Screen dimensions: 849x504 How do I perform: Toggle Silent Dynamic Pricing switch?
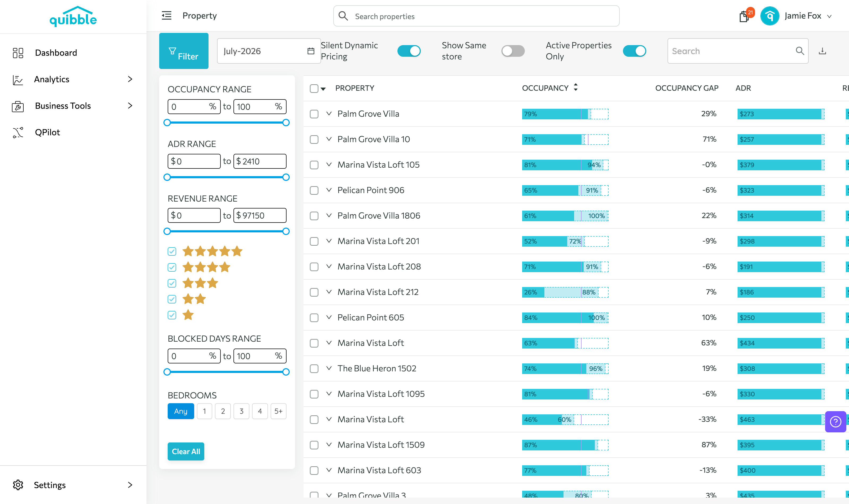[x=409, y=51]
